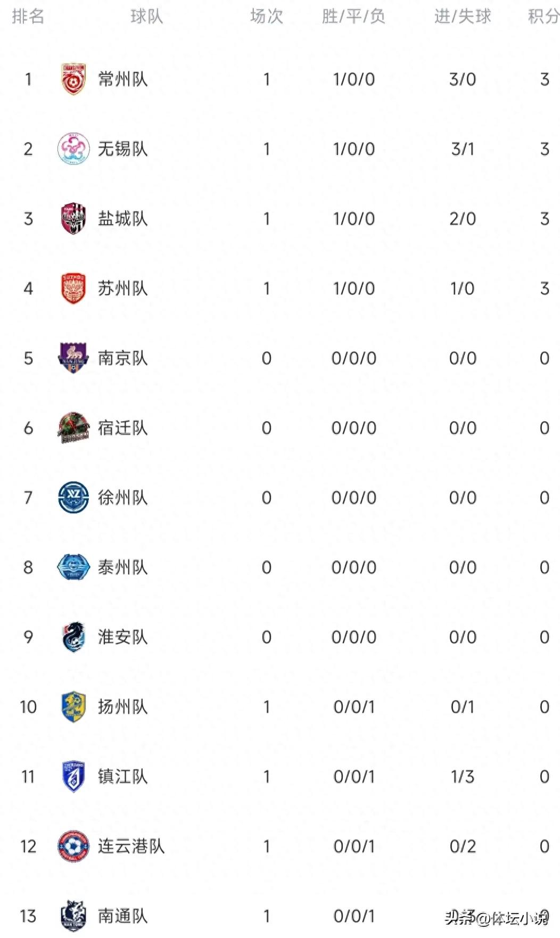Open the 镇江队 club crest
Viewport: 560px width, 938px height.
pyautogui.click(x=73, y=777)
